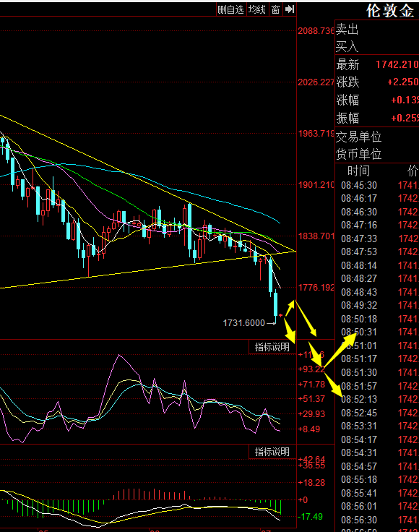This screenshot has width=419, height=532.
Task: Click 删自选 to remove from watchlist
Action: [x=231, y=9]
